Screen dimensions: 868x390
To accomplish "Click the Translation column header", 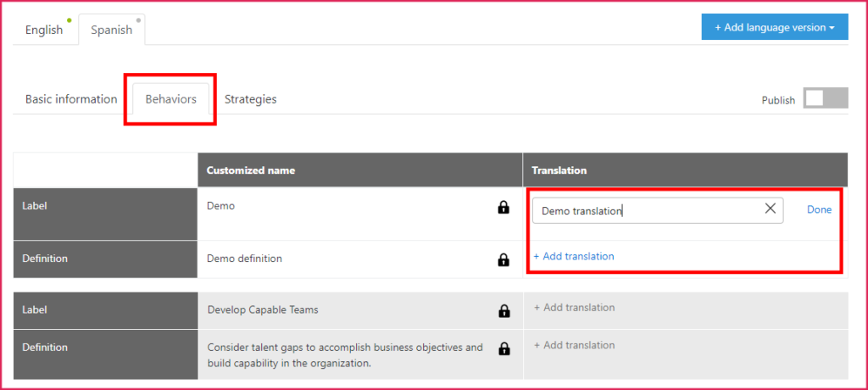I will (559, 170).
